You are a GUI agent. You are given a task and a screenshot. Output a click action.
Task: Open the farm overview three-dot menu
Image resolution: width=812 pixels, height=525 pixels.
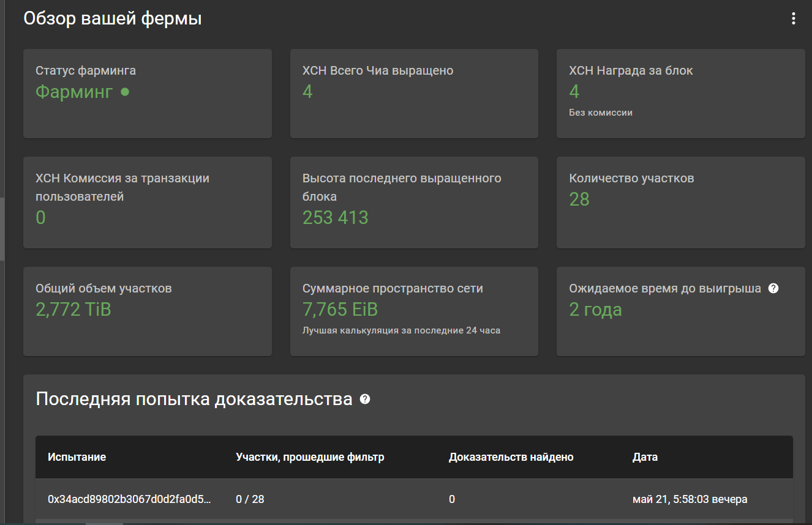coord(793,18)
